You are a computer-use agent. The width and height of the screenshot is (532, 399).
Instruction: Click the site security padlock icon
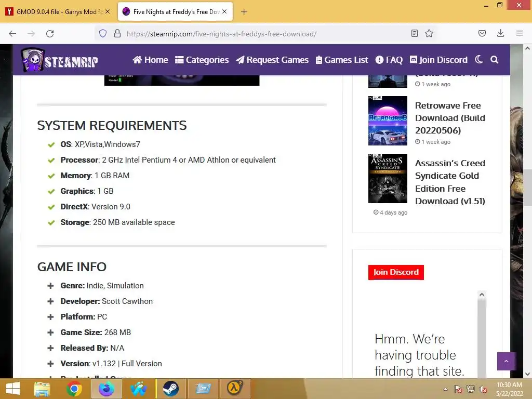117,33
